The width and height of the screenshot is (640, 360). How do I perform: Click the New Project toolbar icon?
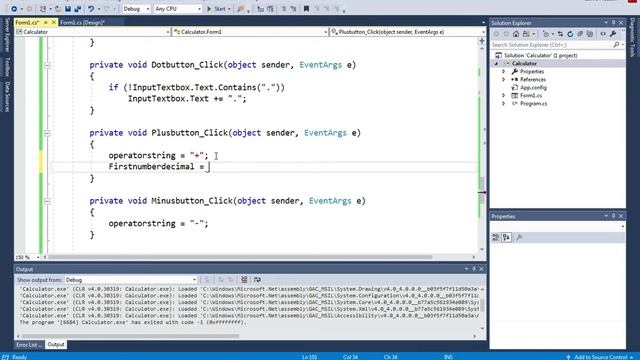click(x=43, y=9)
